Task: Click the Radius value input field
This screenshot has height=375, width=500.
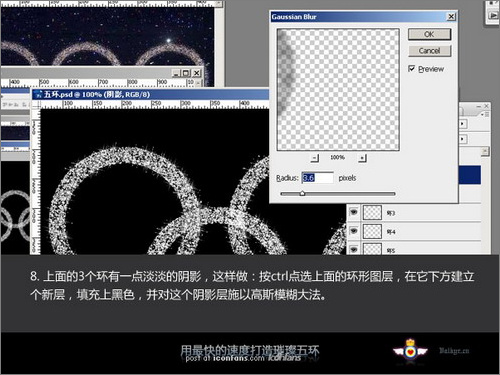Action: [317, 178]
